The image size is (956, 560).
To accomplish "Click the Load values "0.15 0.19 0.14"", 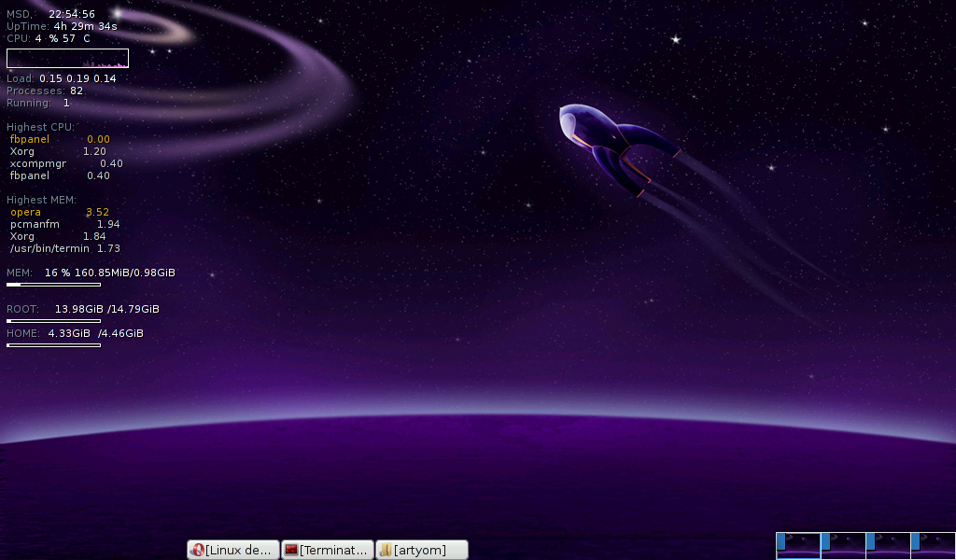I will click(x=77, y=78).
